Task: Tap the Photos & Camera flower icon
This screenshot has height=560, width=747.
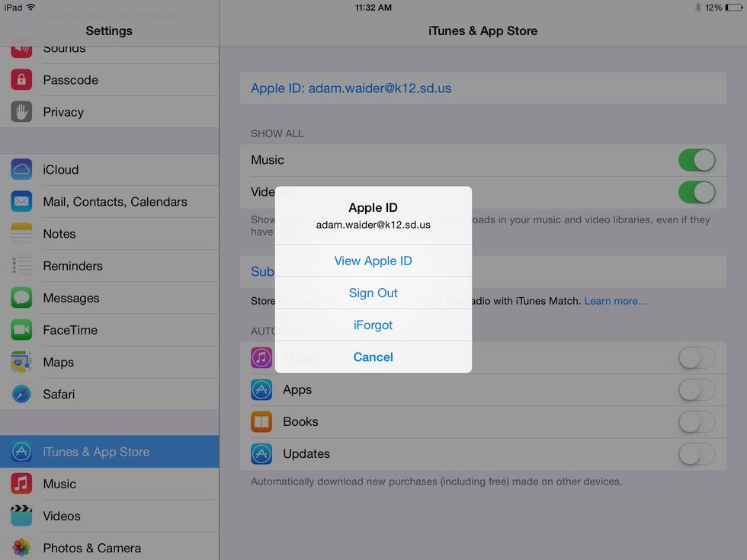Action: [x=21, y=548]
